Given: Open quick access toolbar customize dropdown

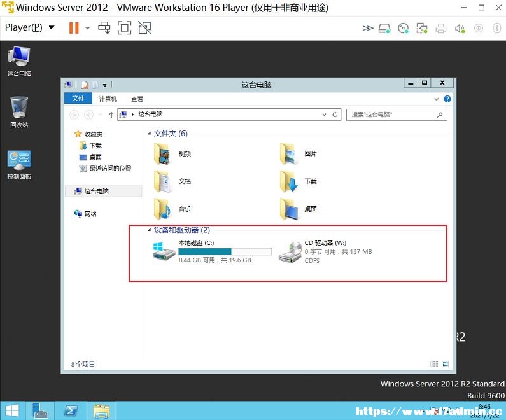Looking at the screenshot, I should [104, 85].
